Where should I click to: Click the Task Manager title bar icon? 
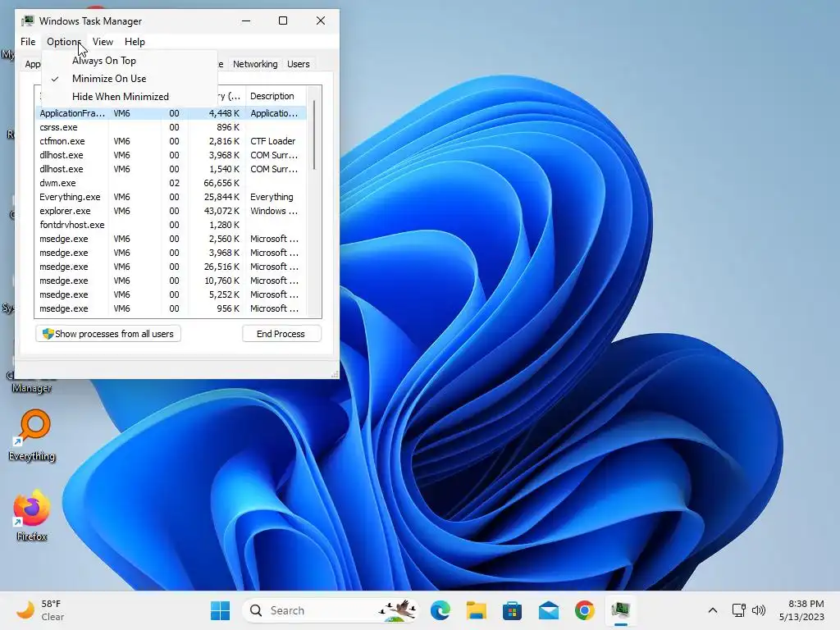tap(27, 21)
